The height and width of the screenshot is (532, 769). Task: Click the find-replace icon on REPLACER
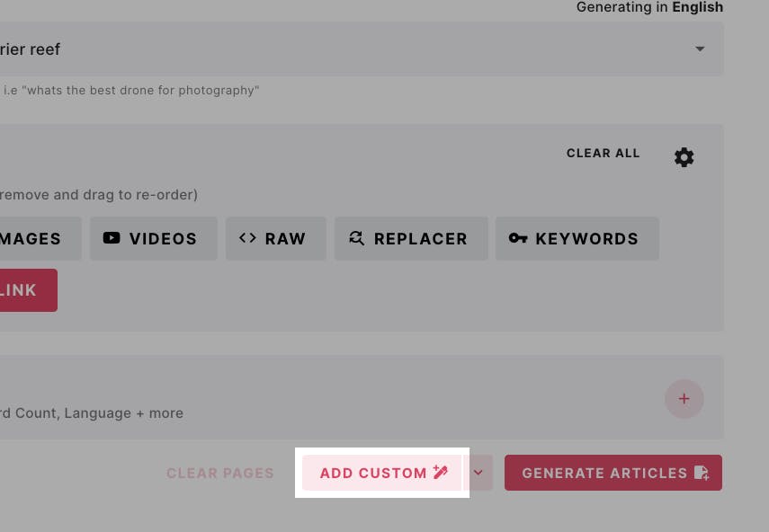(356, 238)
